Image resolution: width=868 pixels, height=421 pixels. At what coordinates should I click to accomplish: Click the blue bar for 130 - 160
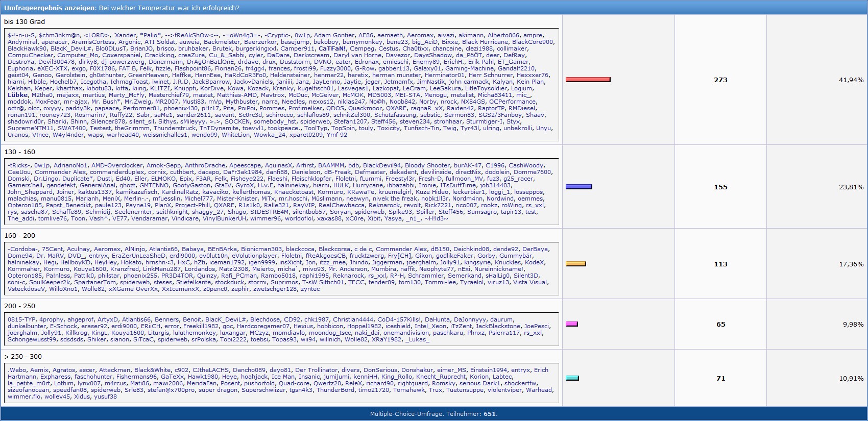coord(578,187)
